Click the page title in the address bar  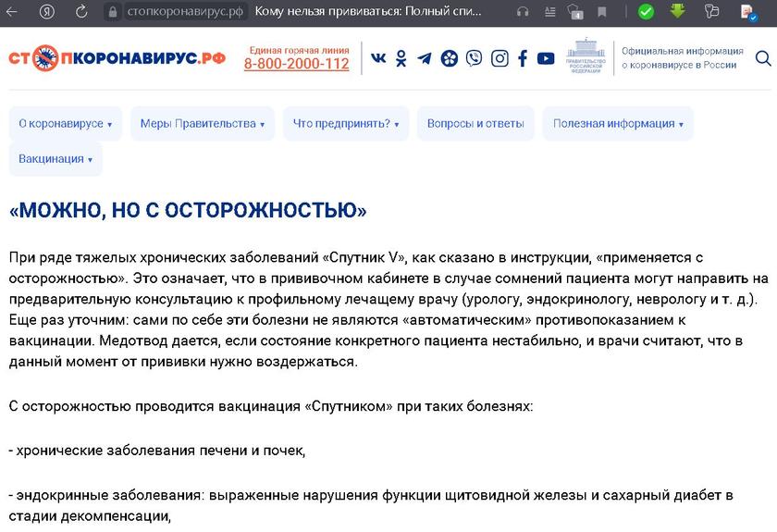pyautogui.click(x=368, y=11)
